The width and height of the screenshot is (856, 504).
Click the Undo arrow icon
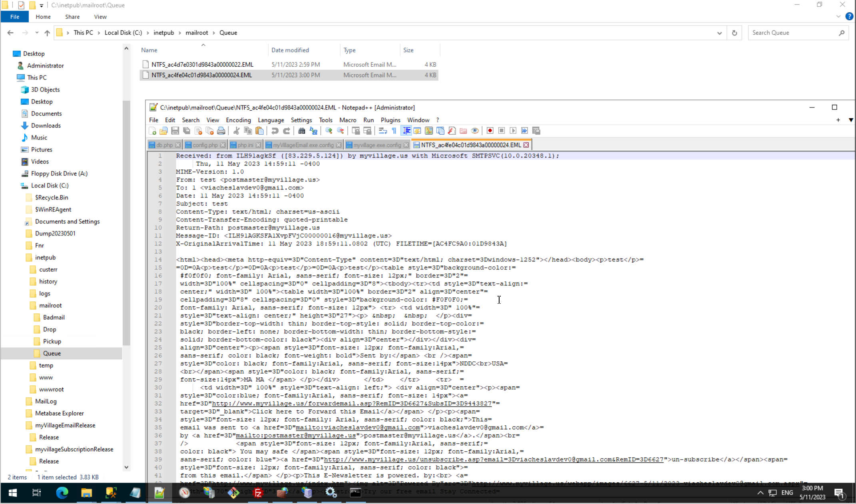click(x=275, y=131)
